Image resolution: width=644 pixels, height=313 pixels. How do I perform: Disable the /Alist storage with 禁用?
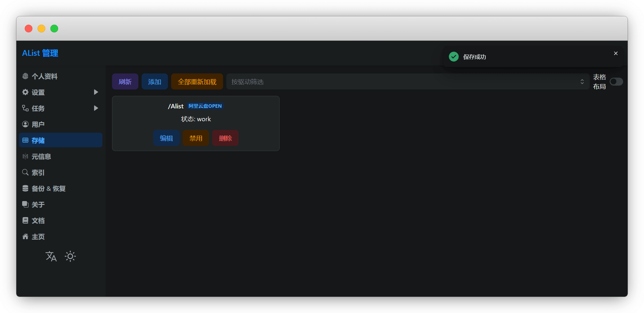(196, 138)
